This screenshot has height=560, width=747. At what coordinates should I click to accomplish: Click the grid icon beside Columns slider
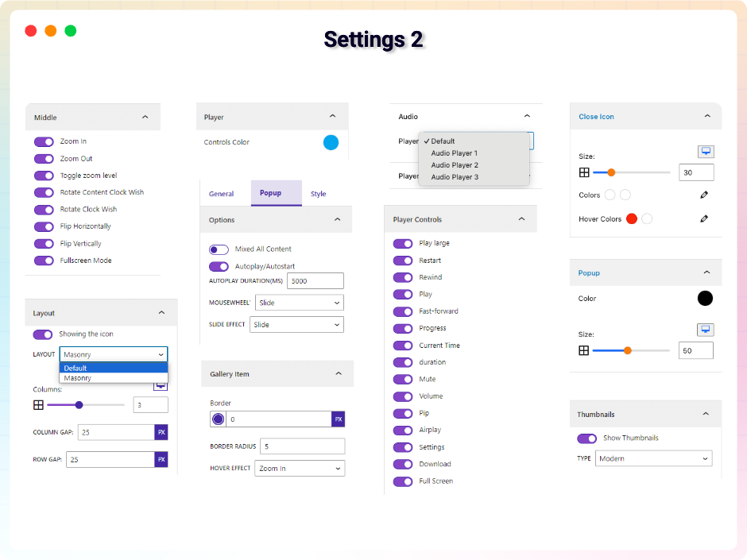click(x=39, y=405)
